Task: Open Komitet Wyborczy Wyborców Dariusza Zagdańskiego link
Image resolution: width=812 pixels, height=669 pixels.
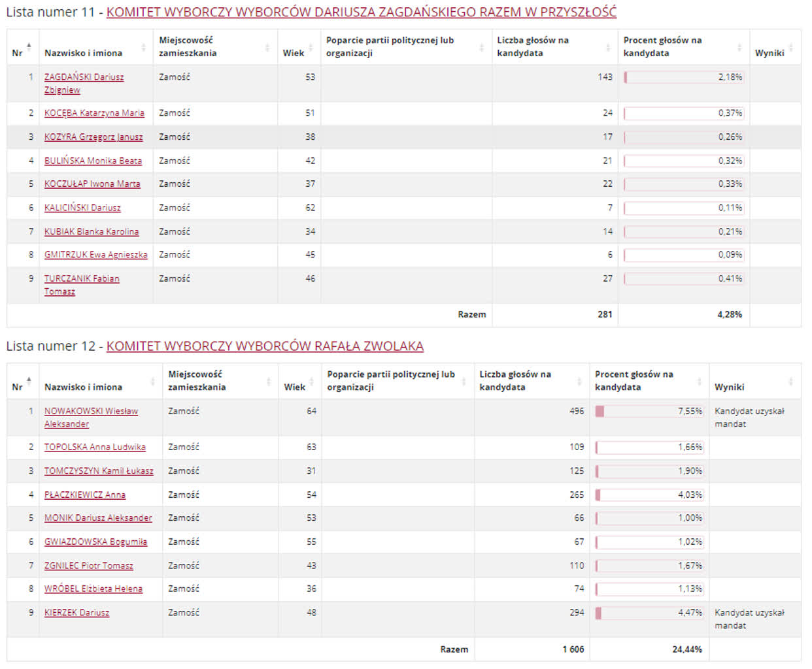Action: coord(361,12)
